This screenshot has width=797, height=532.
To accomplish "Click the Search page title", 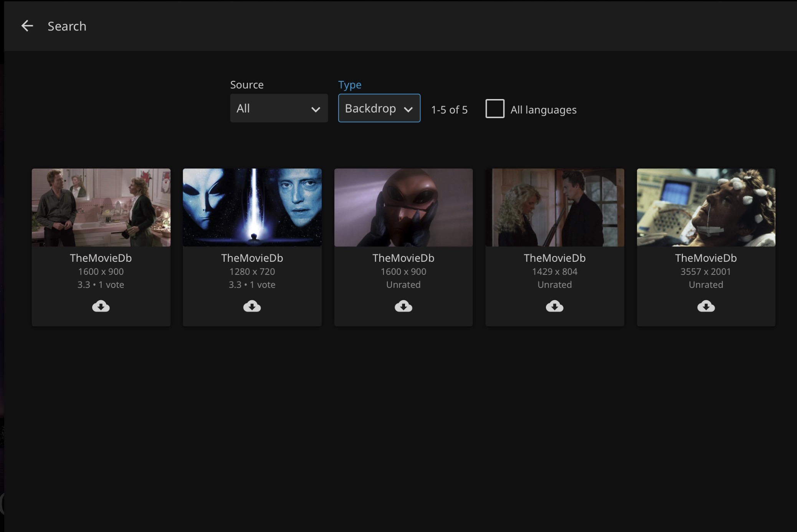I will tap(67, 26).
